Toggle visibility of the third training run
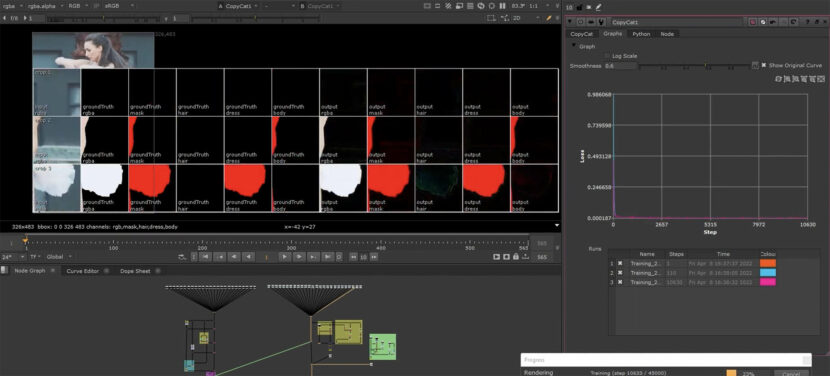Image resolution: width=830 pixels, height=376 pixels. coord(620,282)
